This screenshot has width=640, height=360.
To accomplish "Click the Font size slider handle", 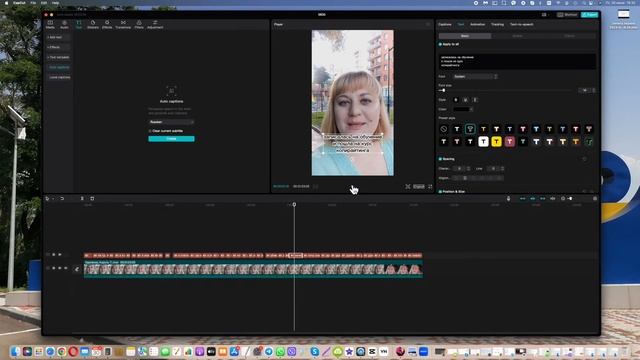I will (443, 90).
